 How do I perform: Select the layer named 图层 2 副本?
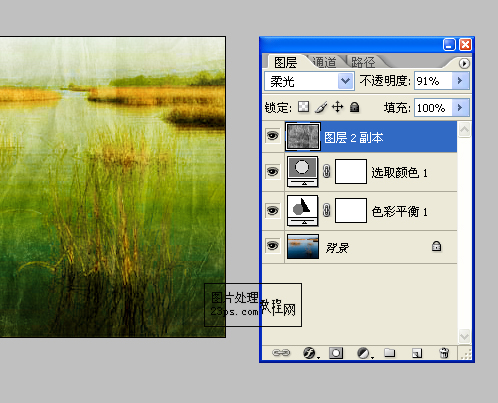coord(354,138)
